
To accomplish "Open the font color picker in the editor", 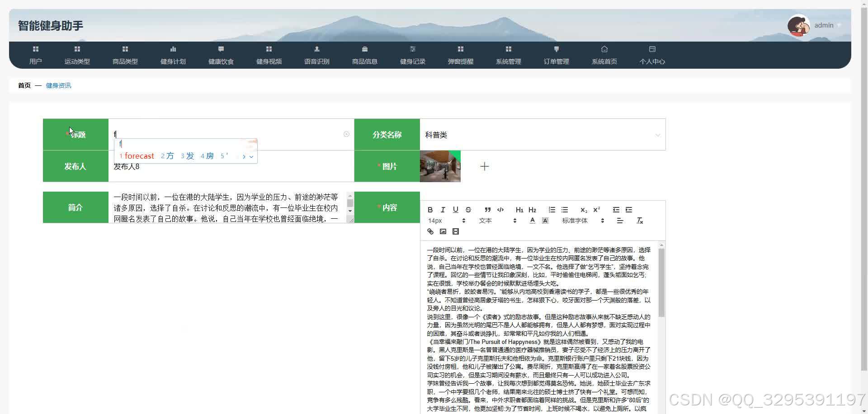I will (x=532, y=221).
